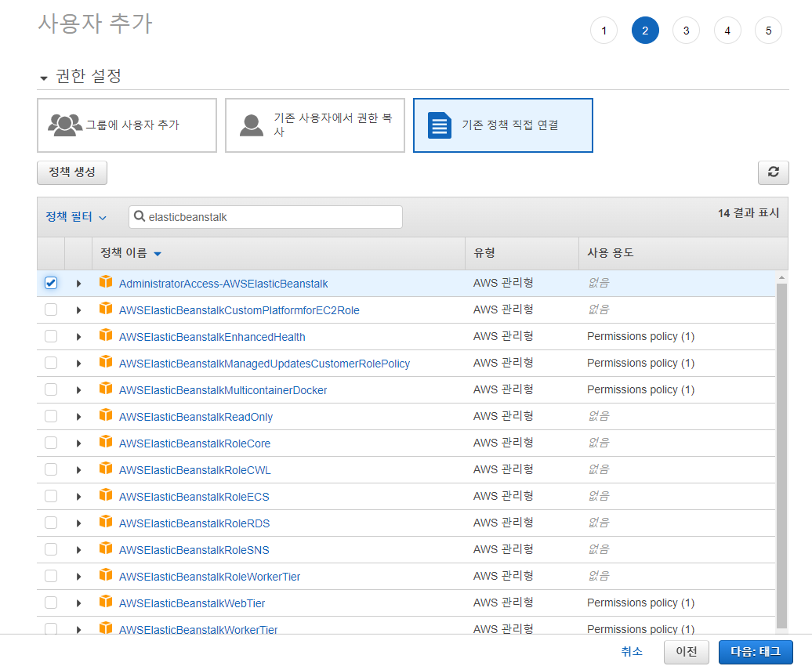Click the 정책 생성 button

tap(72, 172)
